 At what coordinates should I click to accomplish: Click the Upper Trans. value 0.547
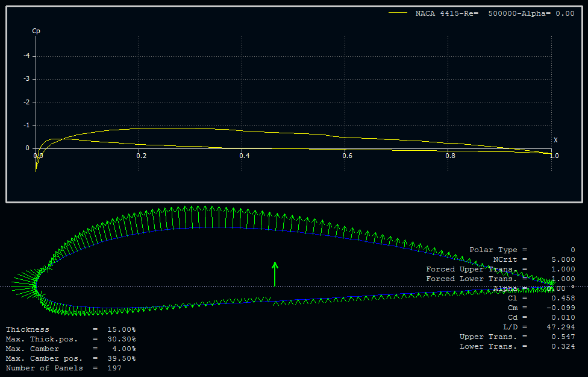563,337
